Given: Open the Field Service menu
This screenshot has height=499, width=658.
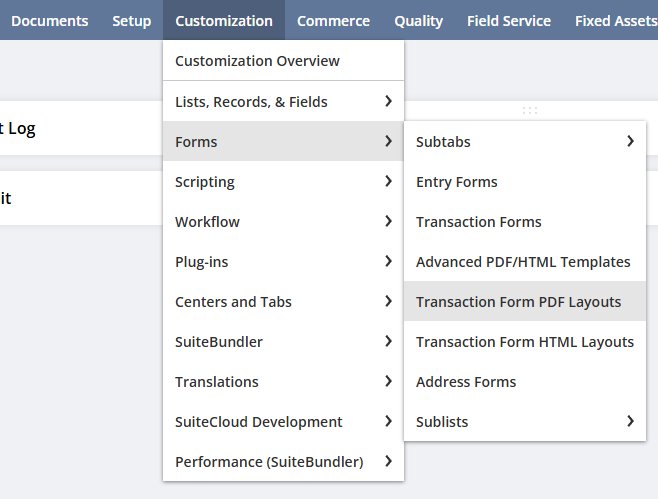Looking at the screenshot, I should [509, 21].
